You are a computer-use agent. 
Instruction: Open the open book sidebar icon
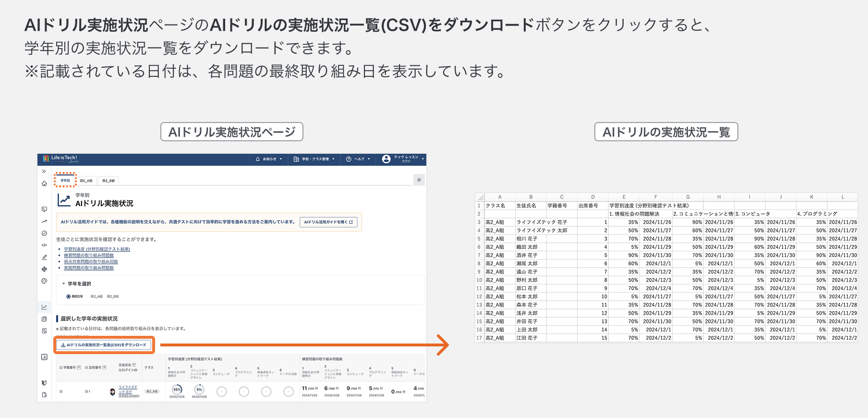tap(44, 383)
